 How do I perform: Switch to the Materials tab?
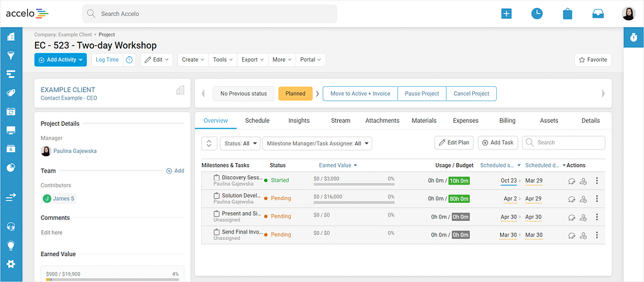424,120
